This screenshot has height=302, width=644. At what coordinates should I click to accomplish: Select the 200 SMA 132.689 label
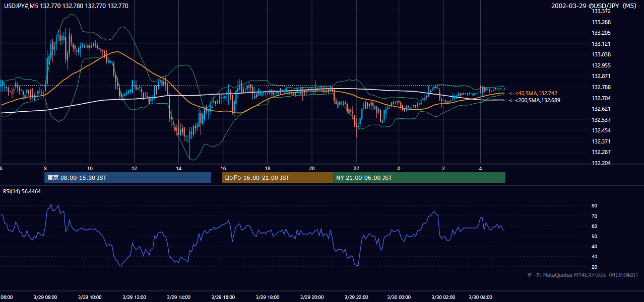coord(535,101)
